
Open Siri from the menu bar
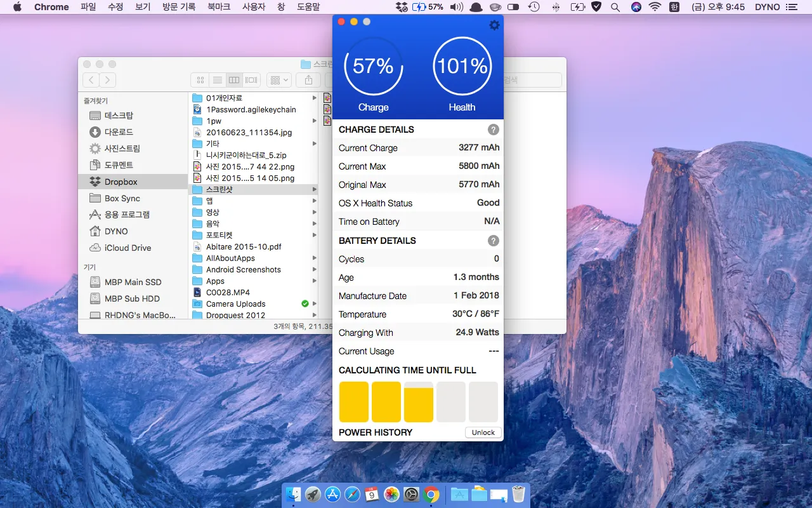pos(636,7)
